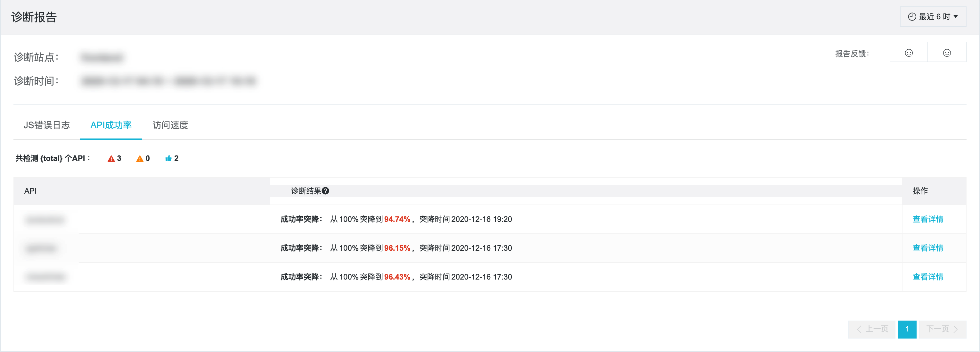The width and height of the screenshot is (980, 352).
Task: Click the 操作 column header
Action: pos(920,191)
